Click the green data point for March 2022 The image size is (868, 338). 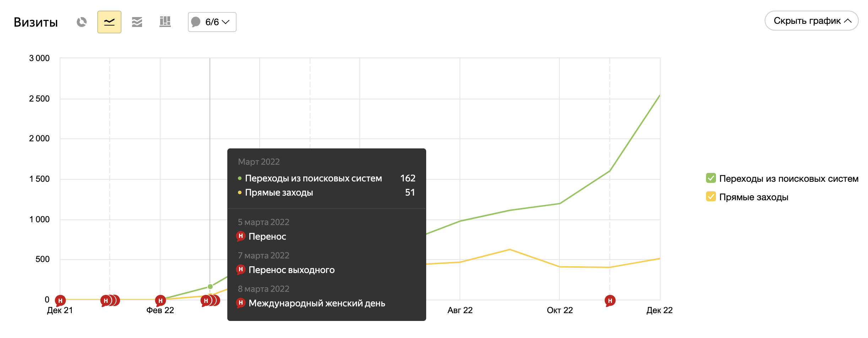[210, 287]
